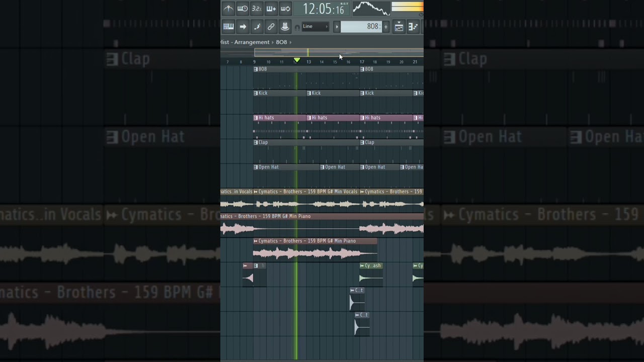Toggle auto-scroll arrow button
Viewport: 644px width, 362px height.
pyautogui.click(x=243, y=27)
